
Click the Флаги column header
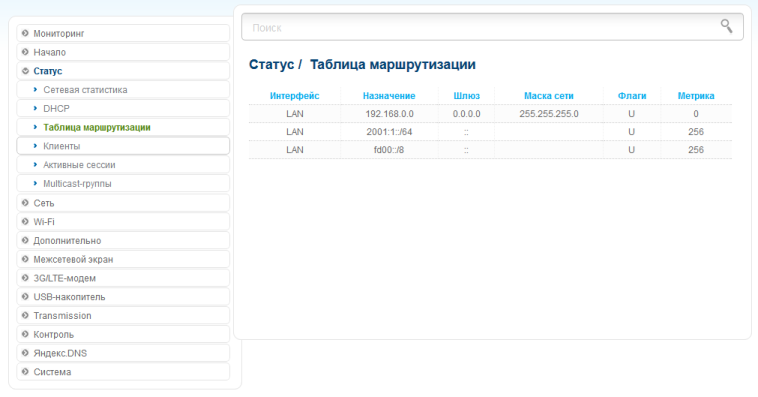632,96
